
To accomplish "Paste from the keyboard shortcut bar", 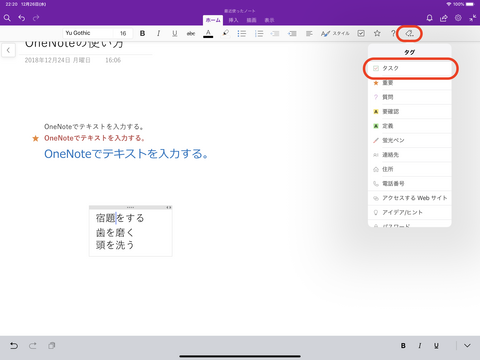I will [x=51, y=346].
